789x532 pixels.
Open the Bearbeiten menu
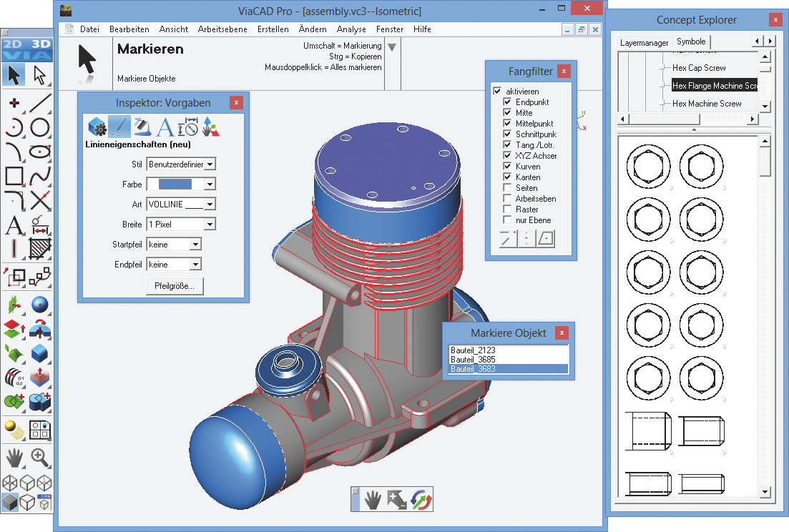click(129, 29)
